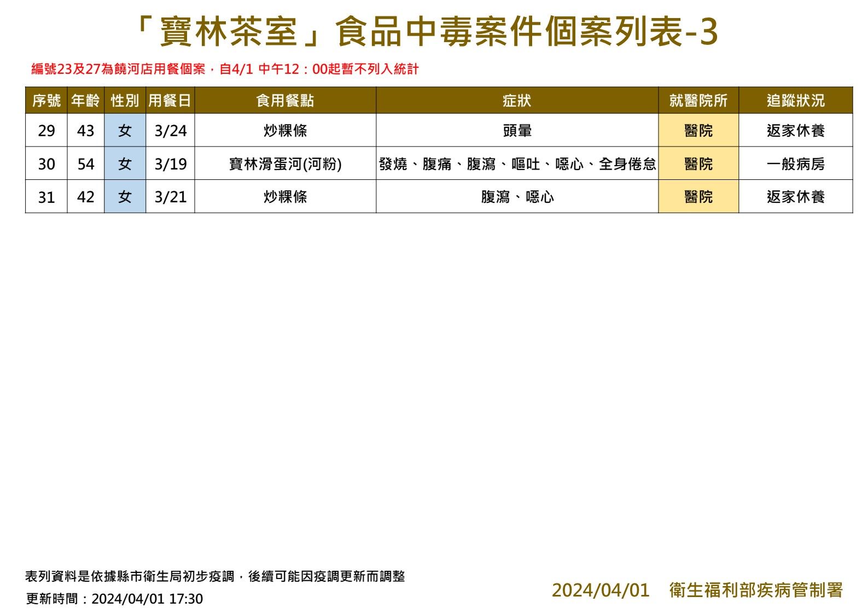Click 炒粿條 in row 29
868x614 pixels.
point(286,130)
